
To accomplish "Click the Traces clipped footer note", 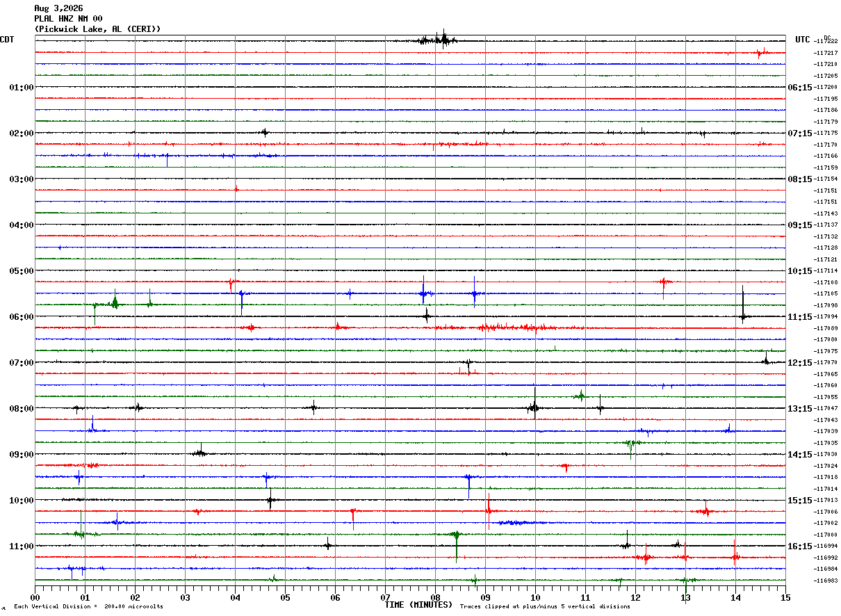I will pos(545,607).
